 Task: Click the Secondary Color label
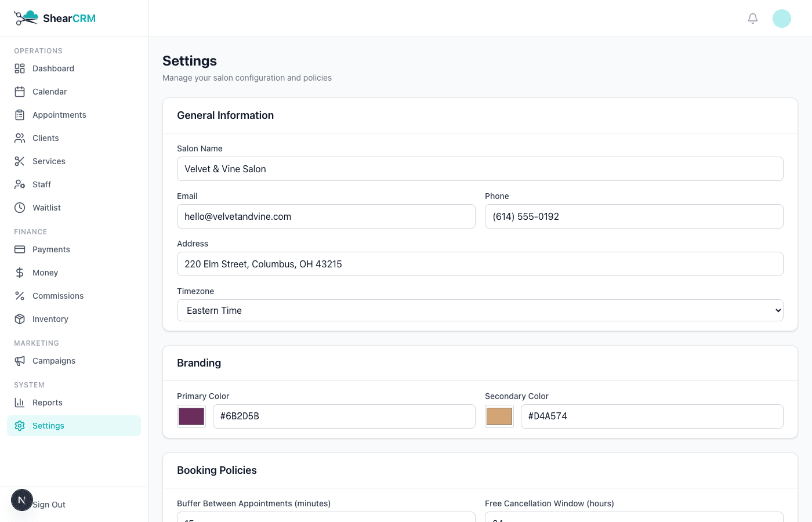(517, 396)
